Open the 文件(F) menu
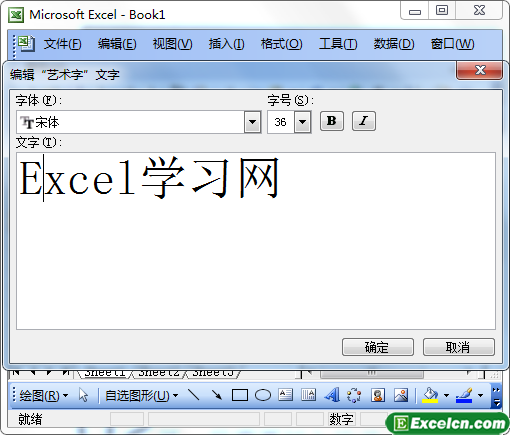 tap(62, 44)
